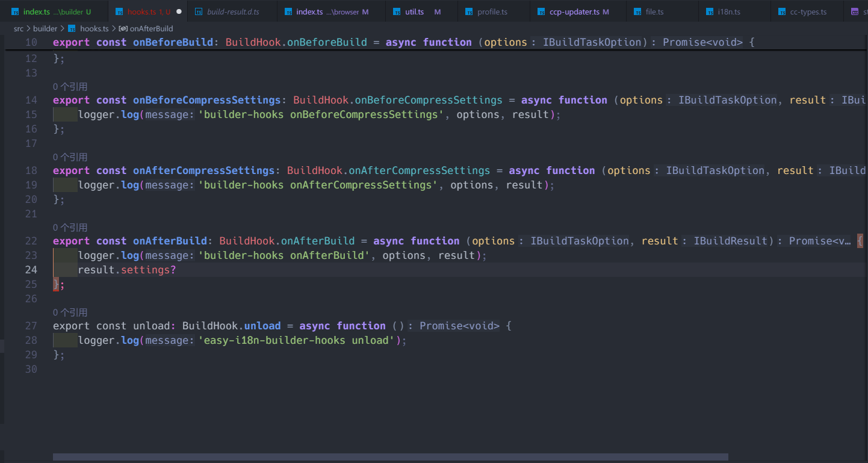
Task: Click the horizontal scrollbar at editor bottom
Action: pyautogui.click(x=390, y=457)
